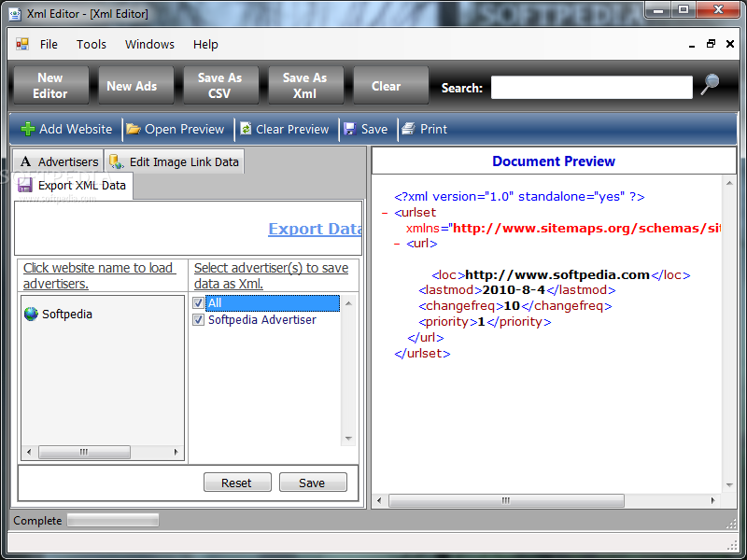Click the changefreq value 10
Viewport: 747px width, 560px height.
point(512,306)
